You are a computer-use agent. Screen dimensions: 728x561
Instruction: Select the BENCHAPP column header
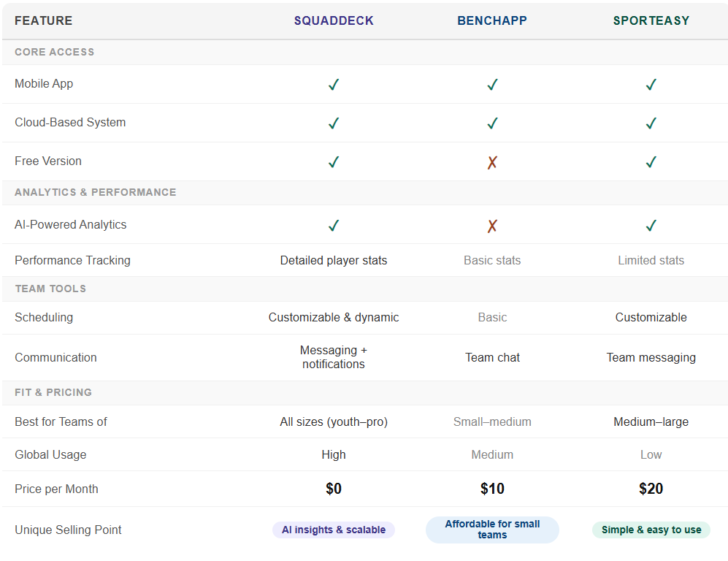point(492,20)
